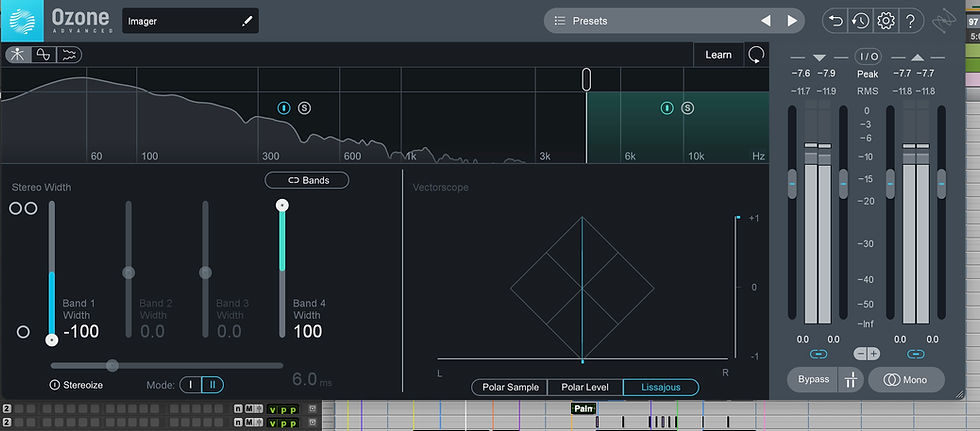Switch vectorscope to Polar Level

(585, 387)
